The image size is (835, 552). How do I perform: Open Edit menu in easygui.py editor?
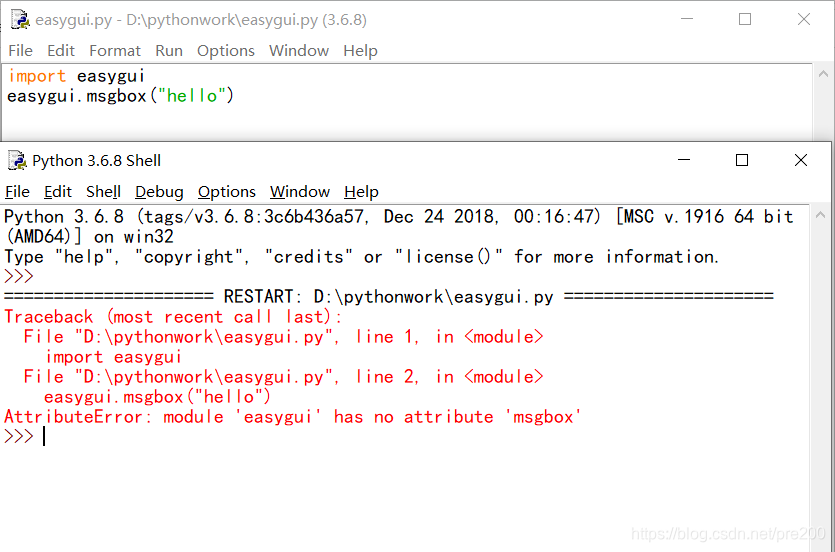(61, 51)
